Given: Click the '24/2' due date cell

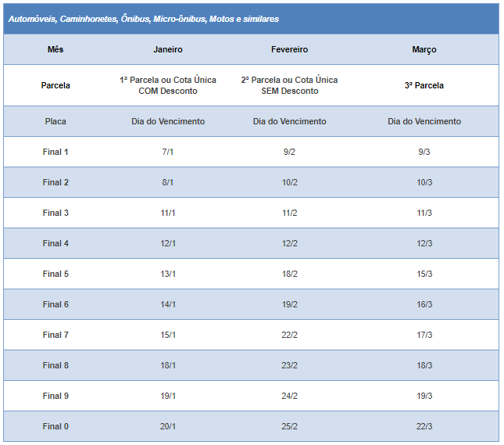Looking at the screenshot, I should point(290,396).
